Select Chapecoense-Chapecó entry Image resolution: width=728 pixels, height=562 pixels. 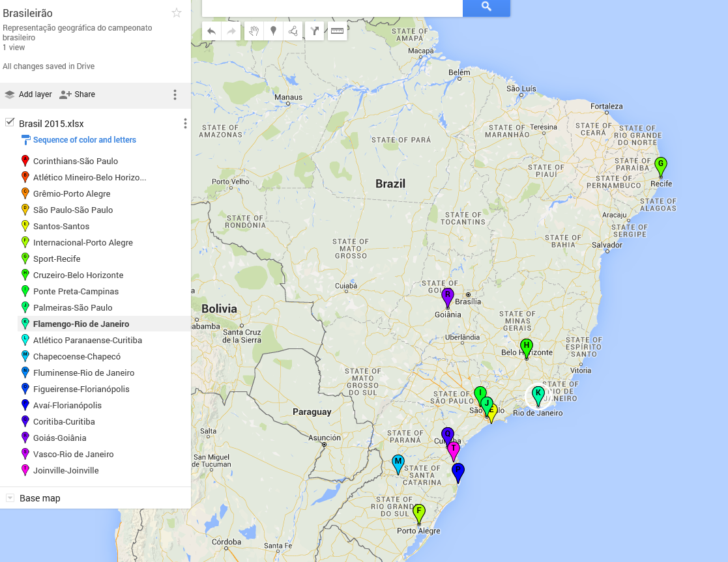pyautogui.click(x=77, y=356)
